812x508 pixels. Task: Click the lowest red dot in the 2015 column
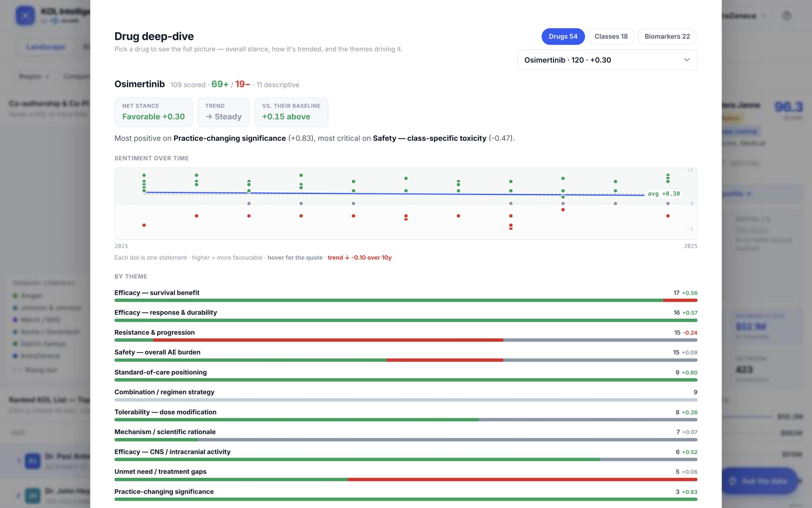click(x=144, y=225)
